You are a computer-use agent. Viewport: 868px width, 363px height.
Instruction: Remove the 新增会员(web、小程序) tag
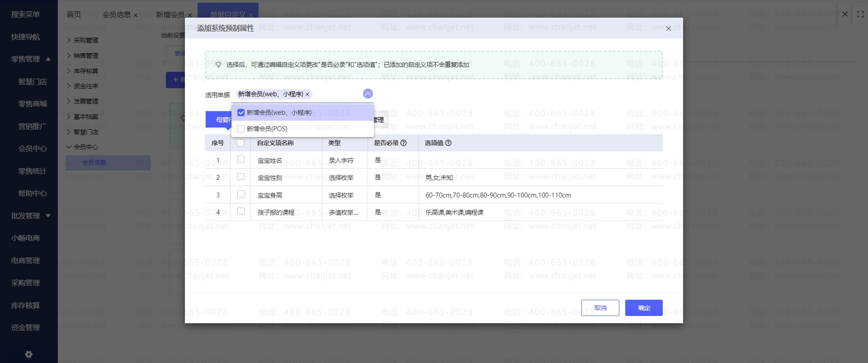307,94
